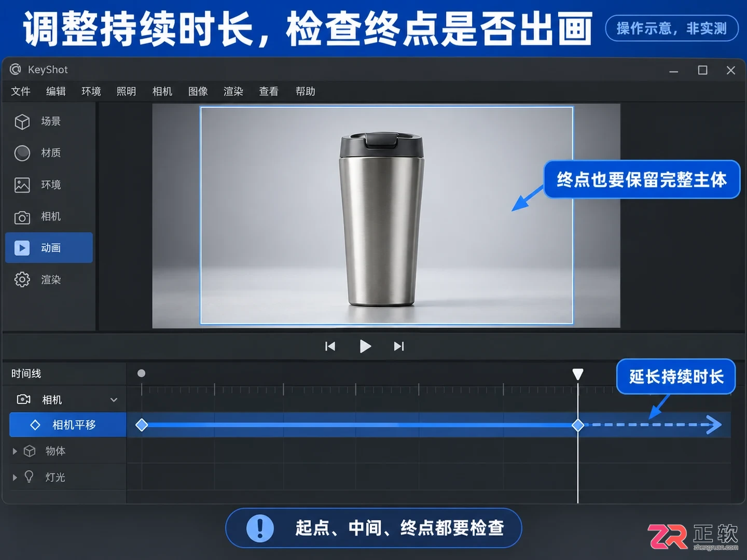Jump to the animation start
Image resolution: width=747 pixels, height=560 pixels.
point(330,346)
